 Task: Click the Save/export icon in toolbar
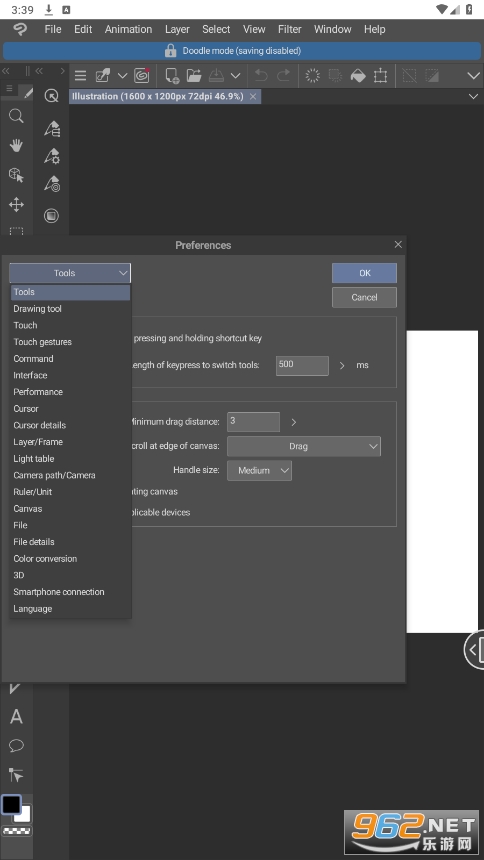coord(216,75)
